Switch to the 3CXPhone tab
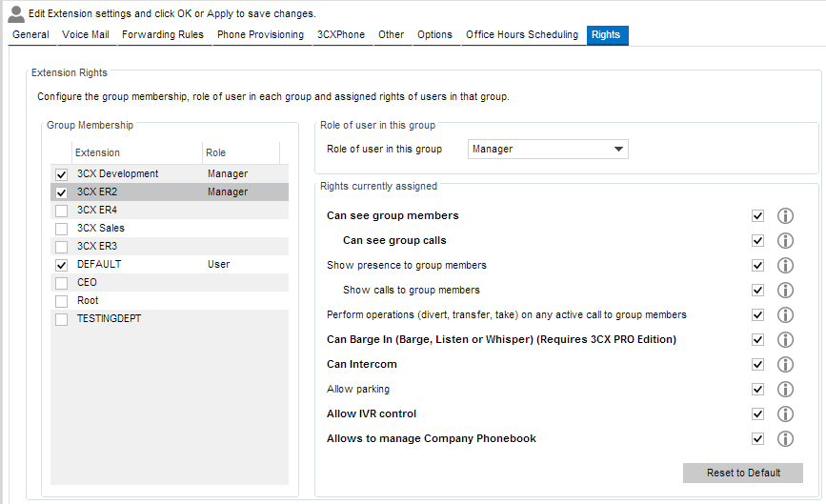This screenshot has width=826, height=504. pos(341,34)
